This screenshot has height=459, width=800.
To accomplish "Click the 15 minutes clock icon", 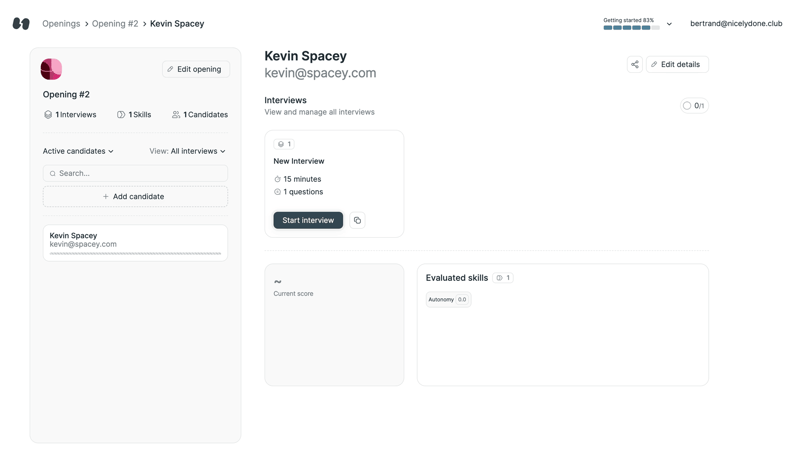I will tap(278, 179).
